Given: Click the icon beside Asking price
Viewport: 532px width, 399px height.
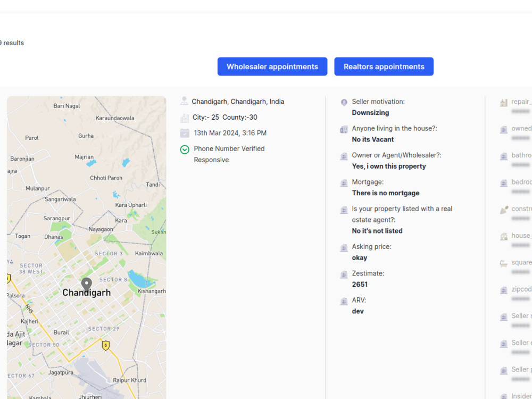Looking at the screenshot, I should (x=344, y=247).
